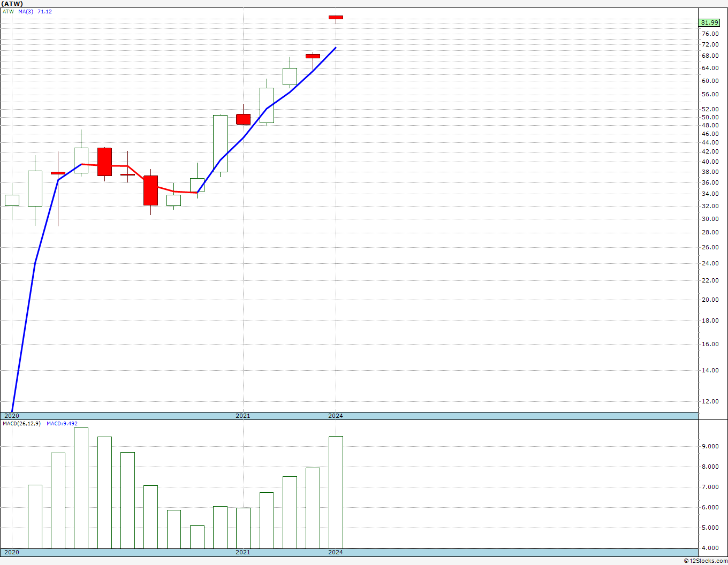Select the 38.00 price axis label
This screenshot has height=565, width=728.
coord(710,172)
